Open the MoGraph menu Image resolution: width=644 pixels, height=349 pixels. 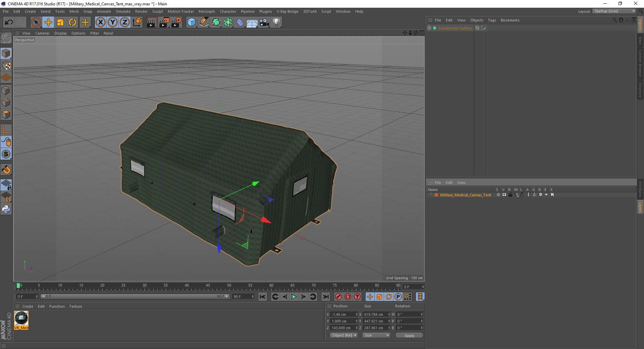tap(207, 11)
